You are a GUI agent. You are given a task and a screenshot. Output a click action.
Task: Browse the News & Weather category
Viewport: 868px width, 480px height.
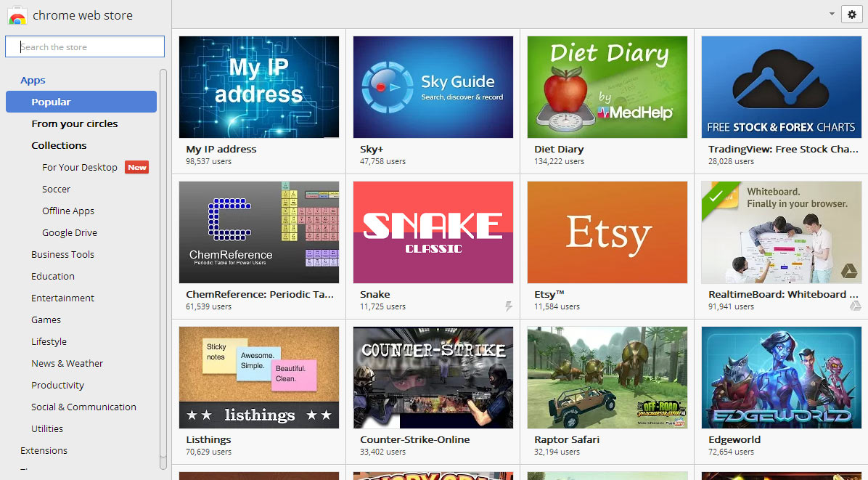point(67,364)
